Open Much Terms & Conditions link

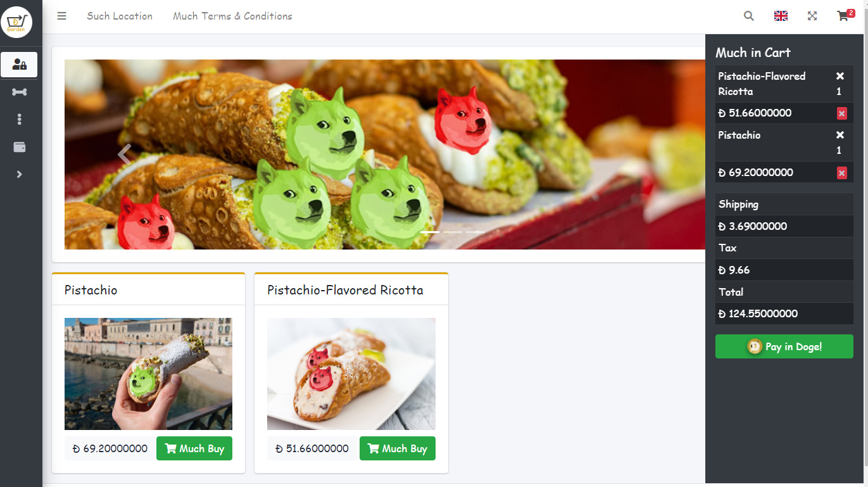click(233, 16)
